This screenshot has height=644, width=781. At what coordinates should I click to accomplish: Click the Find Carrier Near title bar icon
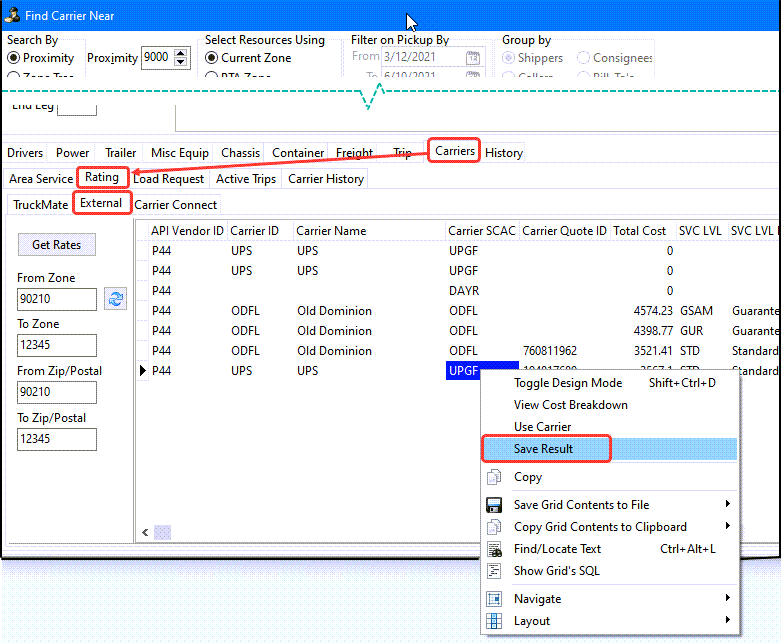(x=13, y=17)
